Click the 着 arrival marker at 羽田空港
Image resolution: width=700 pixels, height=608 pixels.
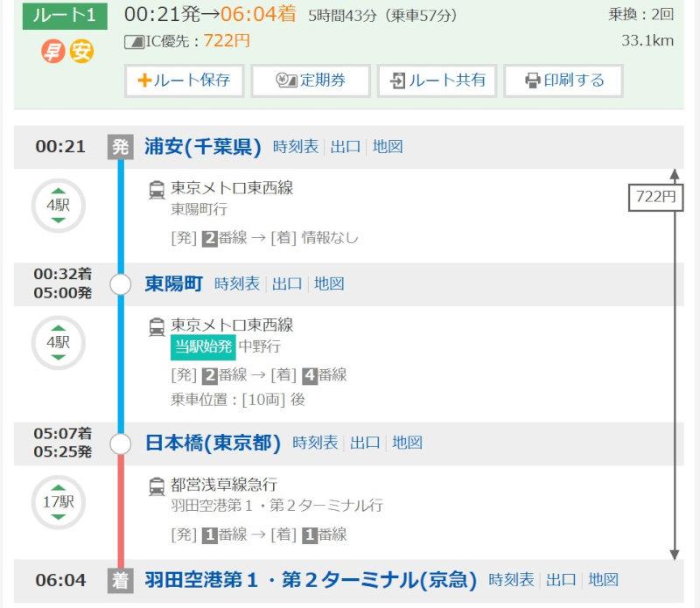pos(121,580)
